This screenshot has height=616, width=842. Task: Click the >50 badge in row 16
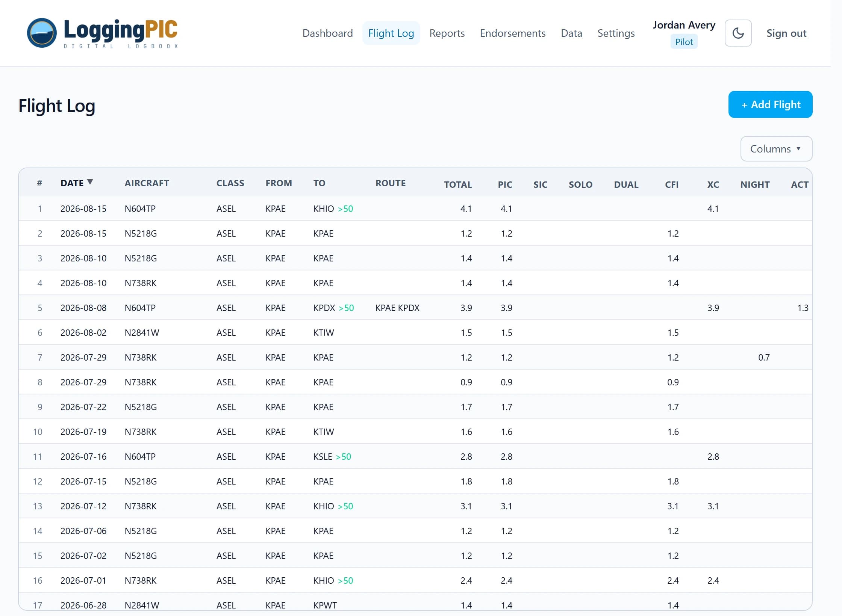pos(345,580)
